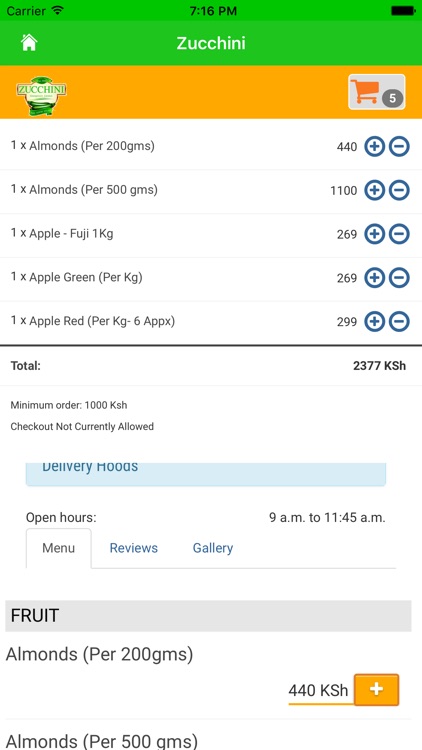Increase Apple - Fuji 1Kg quantity
The image size is (422, 750).
pos(375,234)
